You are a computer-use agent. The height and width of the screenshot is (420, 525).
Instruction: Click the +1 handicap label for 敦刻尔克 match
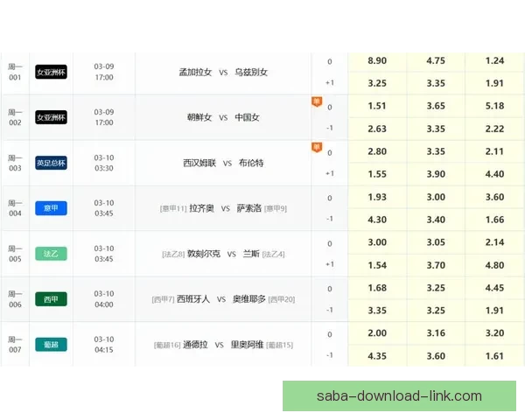pos(330,264)
